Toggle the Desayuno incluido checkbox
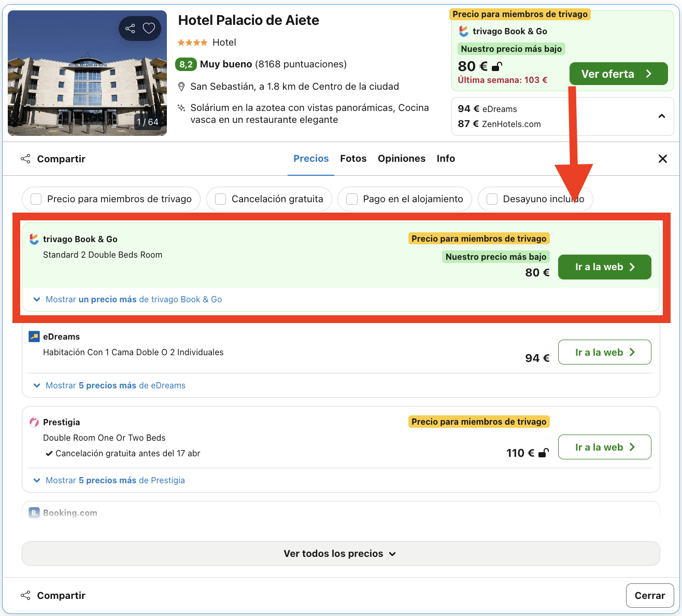The image size is (682, 616). pos(492,199)
